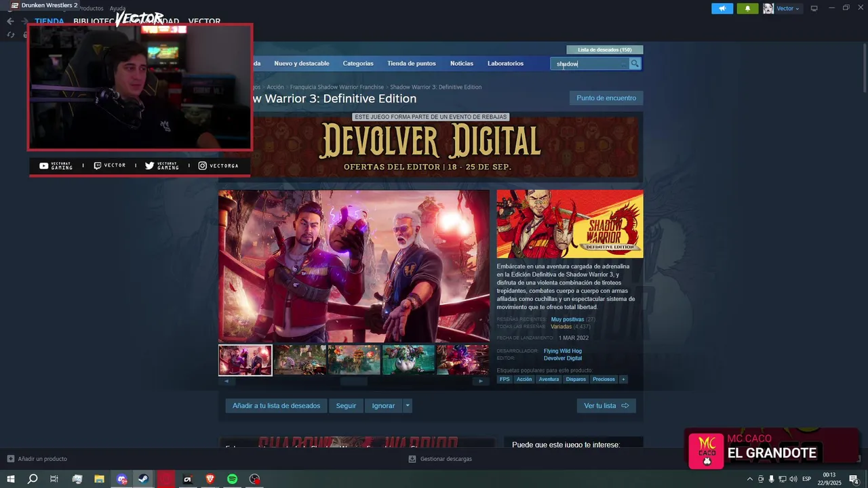Screen dimensions: 868x488
Task: Click Franquicia Shadow Warrior Franchise breadcrumb
Action: 337,87
